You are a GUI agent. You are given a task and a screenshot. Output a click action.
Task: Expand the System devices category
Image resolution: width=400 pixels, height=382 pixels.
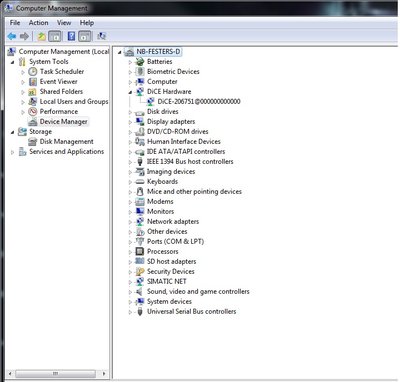pos(130,302)
